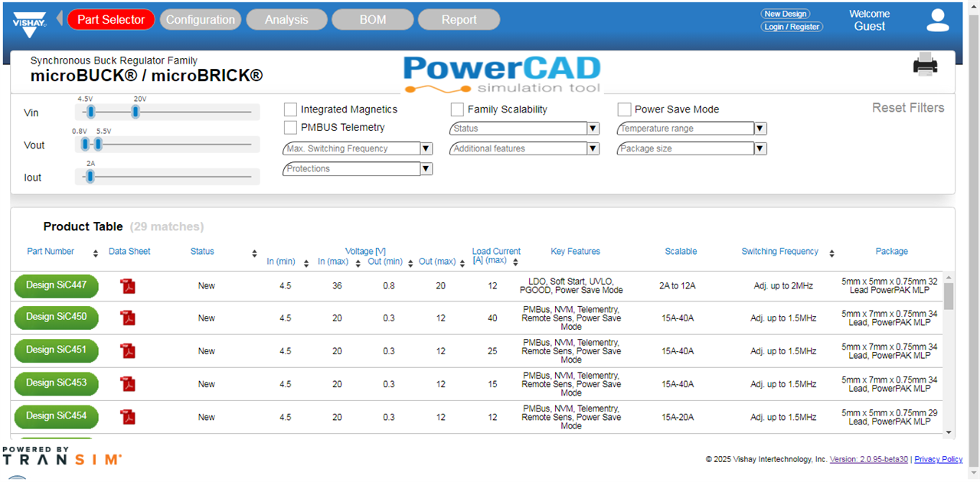The height and width of the screenshot is (482, 980).
Task: Open the Guest user profile icon
Action: [938, 20]
